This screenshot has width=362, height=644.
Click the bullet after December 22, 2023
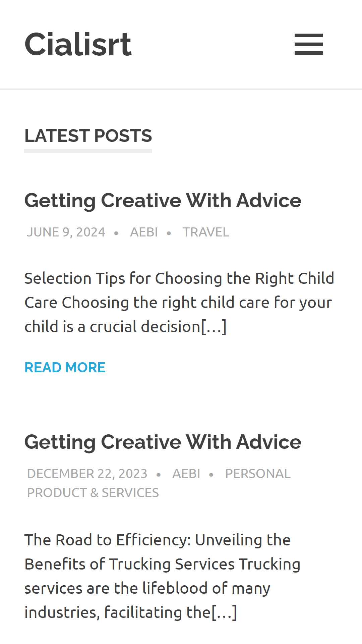[x=159, y=474]
